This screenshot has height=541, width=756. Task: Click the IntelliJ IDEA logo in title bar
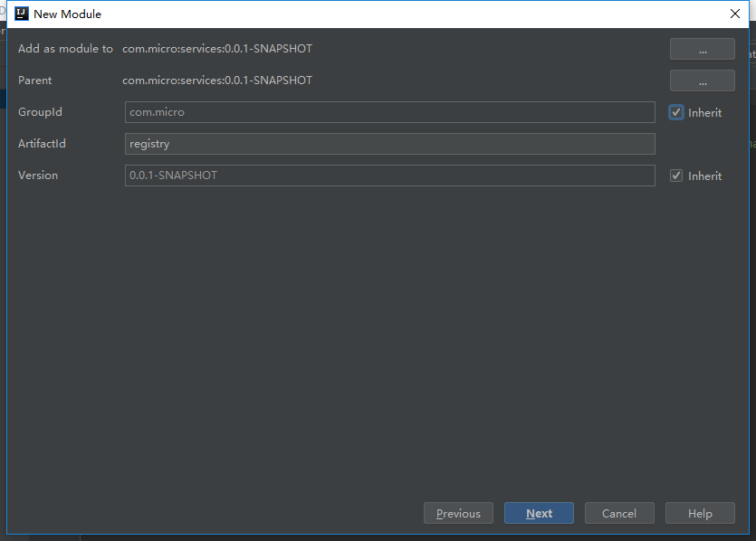click(22, 14)
